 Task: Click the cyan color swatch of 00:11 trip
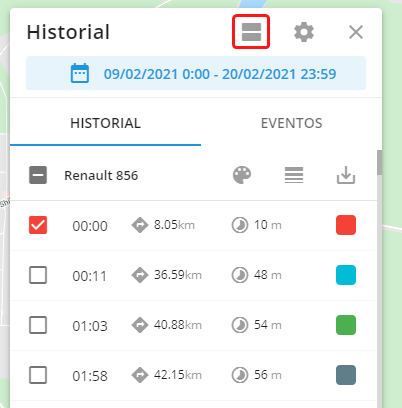coord(346,275)
